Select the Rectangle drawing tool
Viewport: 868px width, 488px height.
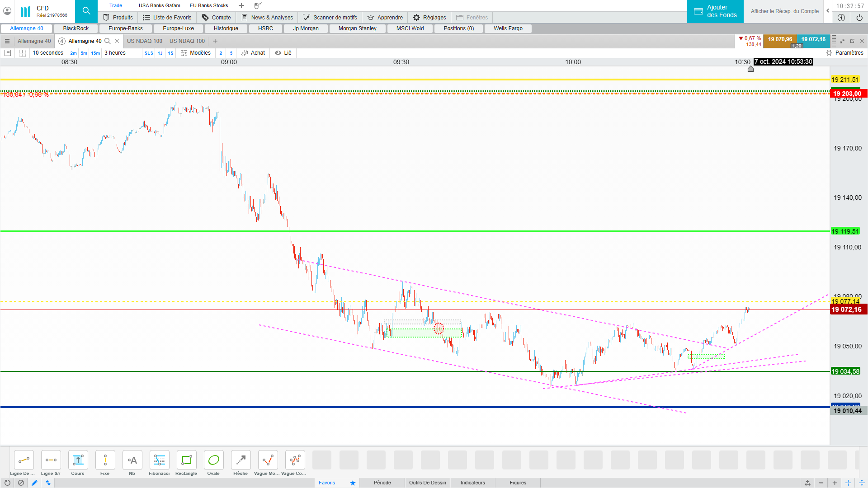coord(186,460)
